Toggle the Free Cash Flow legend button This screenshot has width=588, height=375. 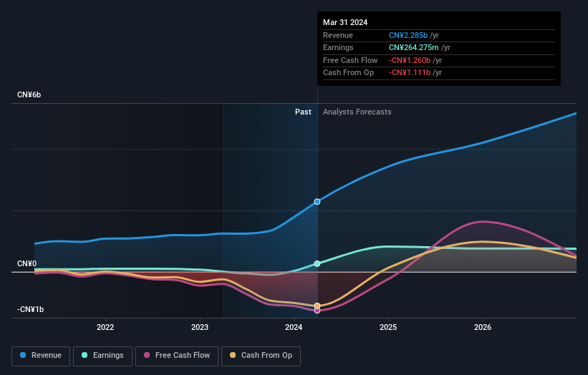177,356
